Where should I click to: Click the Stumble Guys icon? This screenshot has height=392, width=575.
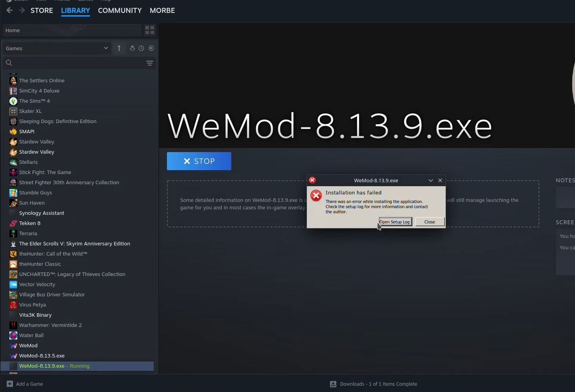coord(13,192)
